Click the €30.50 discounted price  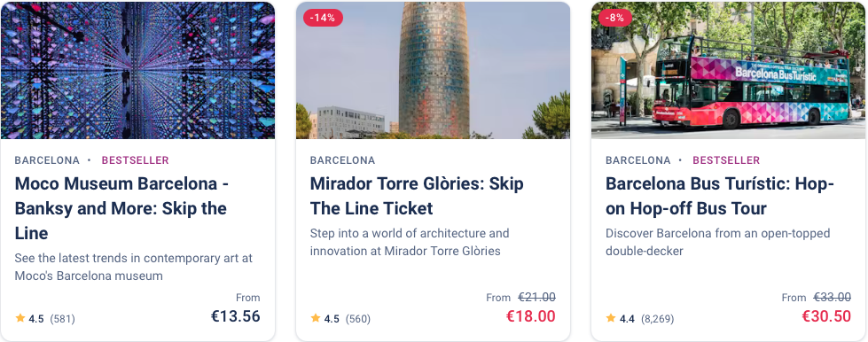826,316
